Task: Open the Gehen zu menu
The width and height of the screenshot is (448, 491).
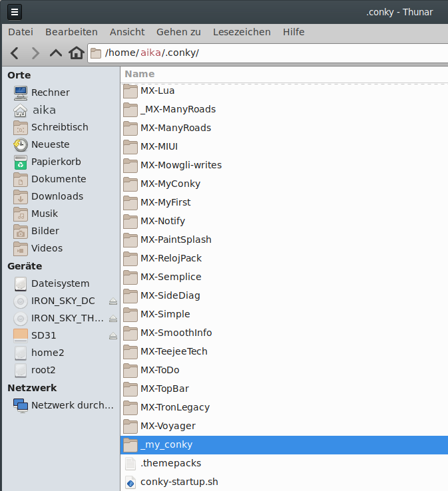Action: coord(178,32)
